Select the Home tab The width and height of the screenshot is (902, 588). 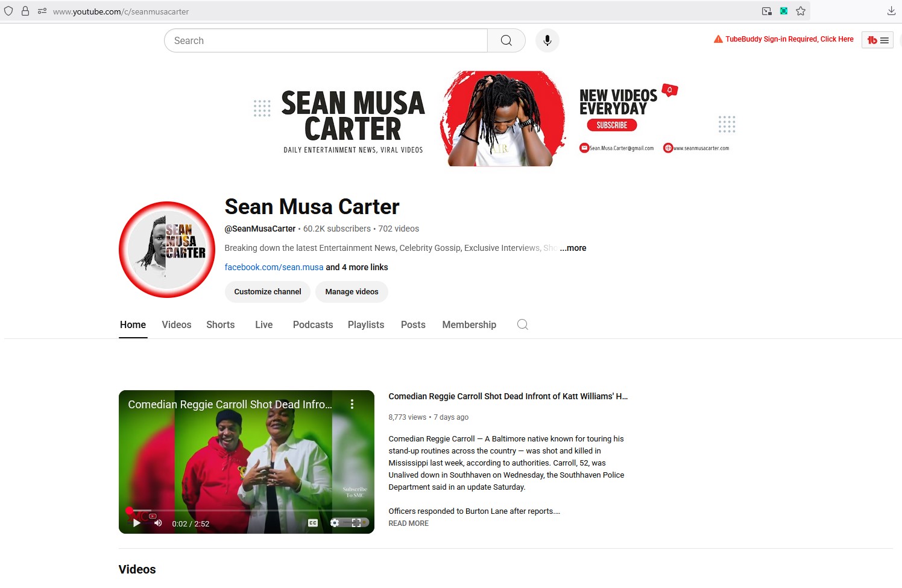coord(133,324)
